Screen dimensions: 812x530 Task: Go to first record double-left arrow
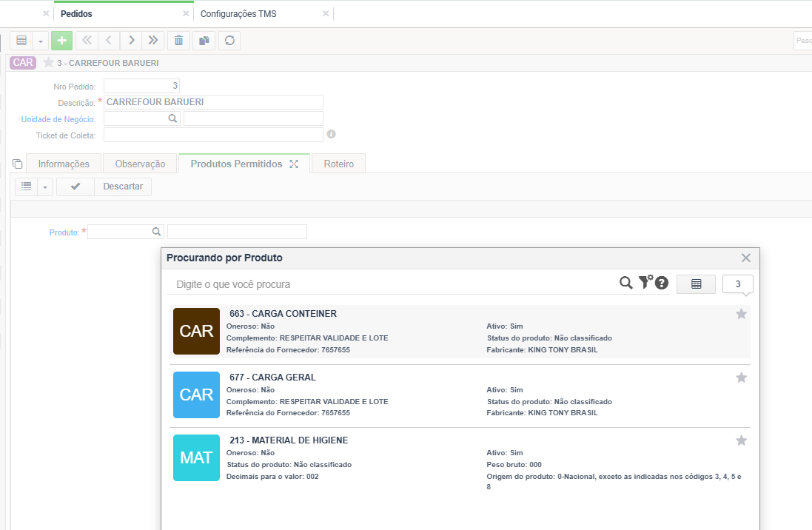pyautogui.click(x=87, y=41)
